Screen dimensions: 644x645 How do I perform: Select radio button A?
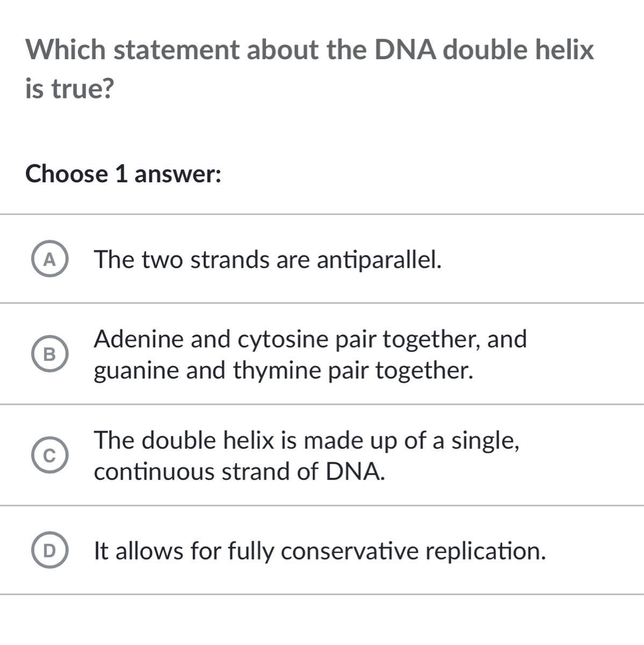click(x=49, y=260)
